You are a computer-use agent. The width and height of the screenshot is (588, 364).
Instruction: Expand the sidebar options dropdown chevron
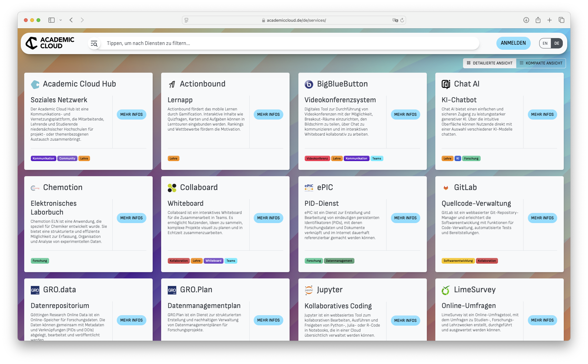[x=61, y=20]
